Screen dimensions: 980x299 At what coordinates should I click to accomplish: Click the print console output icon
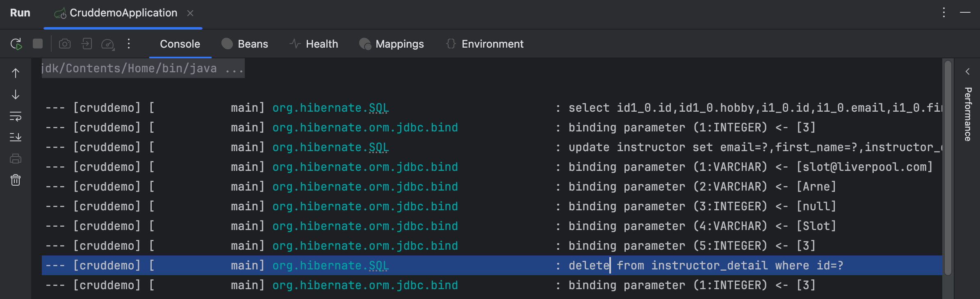[x=16, y=159]
